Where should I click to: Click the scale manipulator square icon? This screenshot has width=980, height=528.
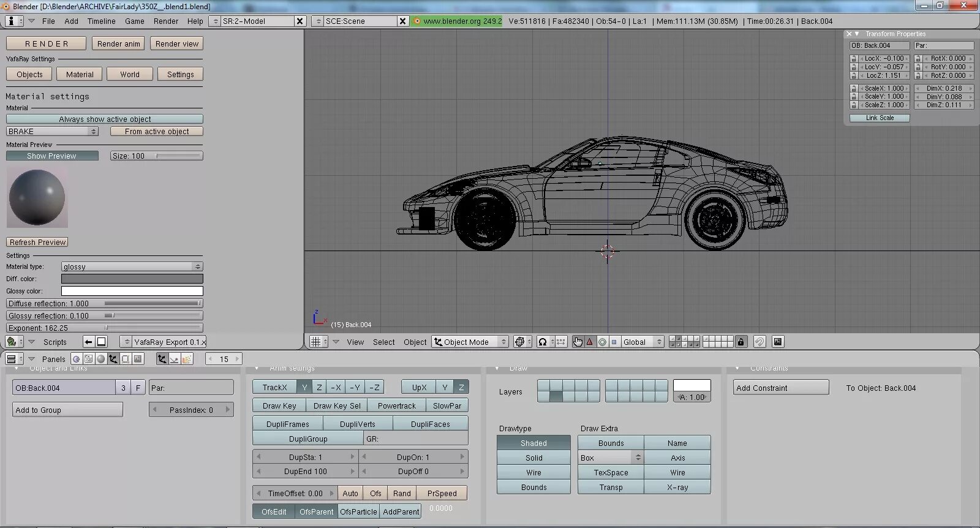[x=614, y=342]
